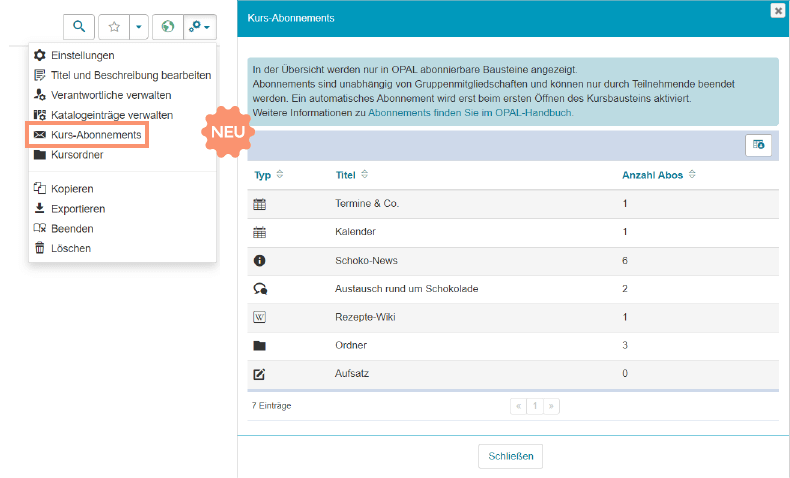Choose Kurs-Abonnements menu entry
This screenshot has height=478, width=790.
95,134
